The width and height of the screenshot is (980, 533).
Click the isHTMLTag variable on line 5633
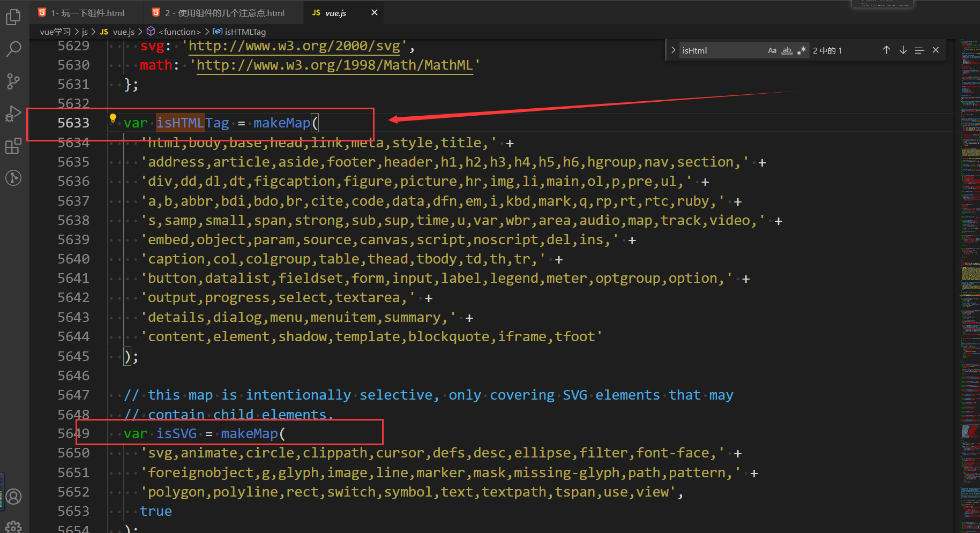(x=192, y=123)
